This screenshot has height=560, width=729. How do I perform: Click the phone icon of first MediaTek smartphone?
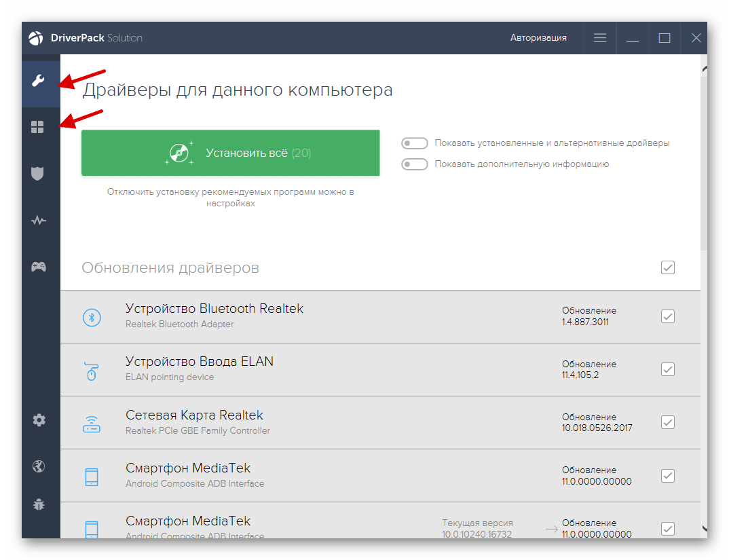92,477
